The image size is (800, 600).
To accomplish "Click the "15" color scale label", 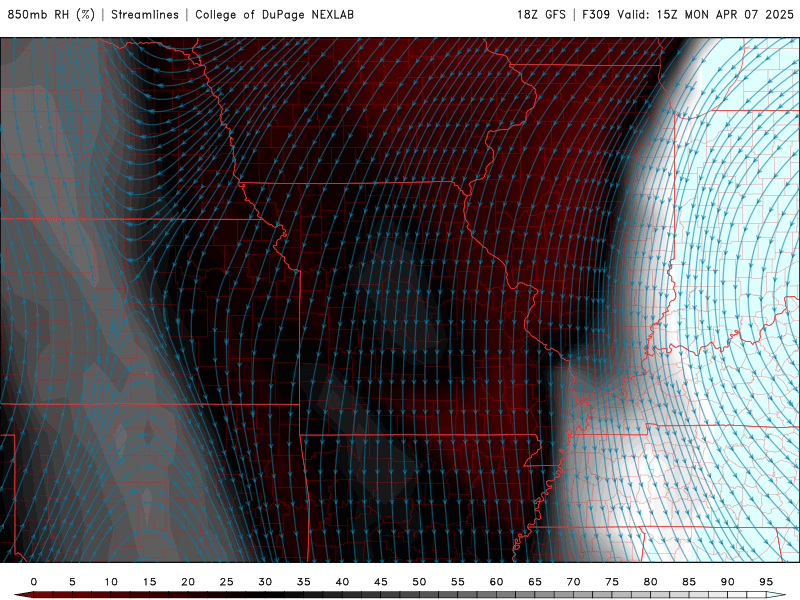I will point(149,582).
